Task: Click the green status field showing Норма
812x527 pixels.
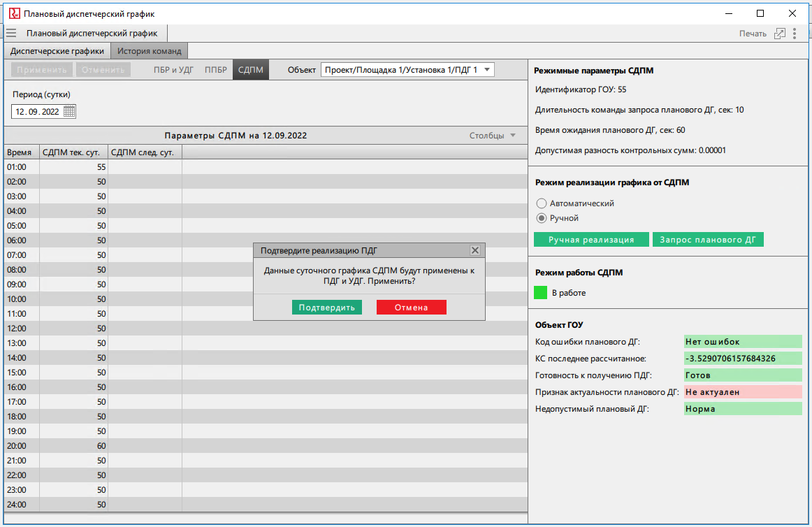Action: 743,408
